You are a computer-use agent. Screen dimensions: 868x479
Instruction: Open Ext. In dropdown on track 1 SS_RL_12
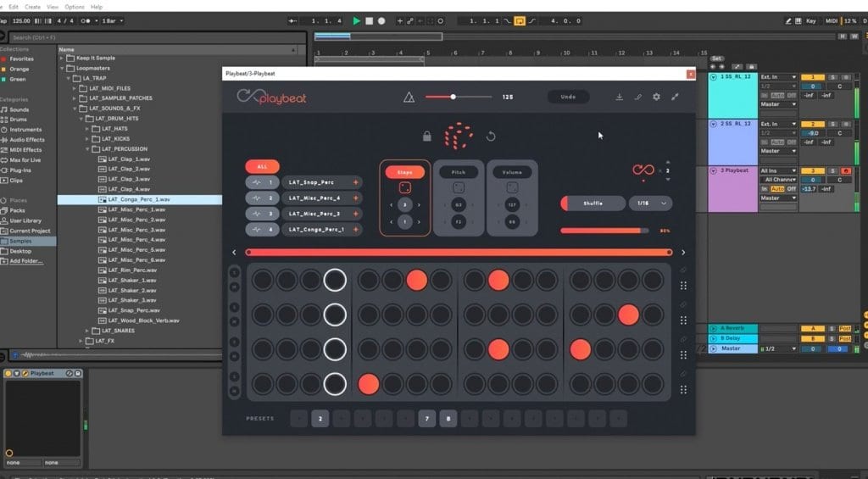(778, 77)
